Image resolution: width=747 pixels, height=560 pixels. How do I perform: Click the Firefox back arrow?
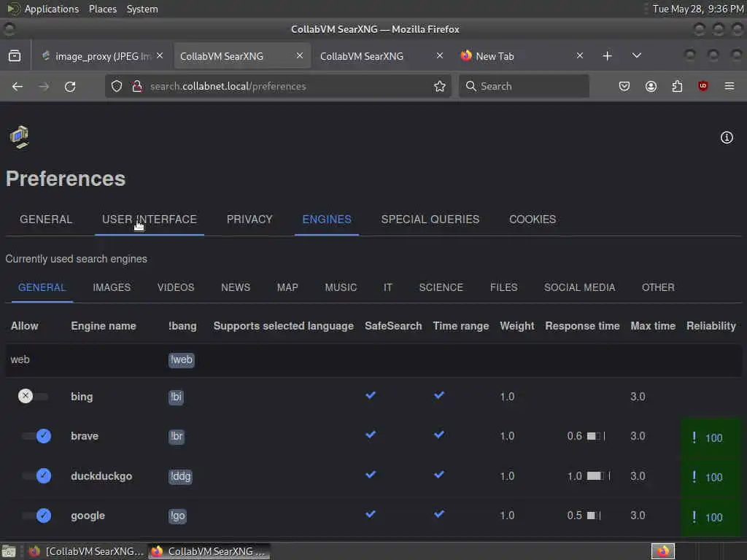point(18,86)
